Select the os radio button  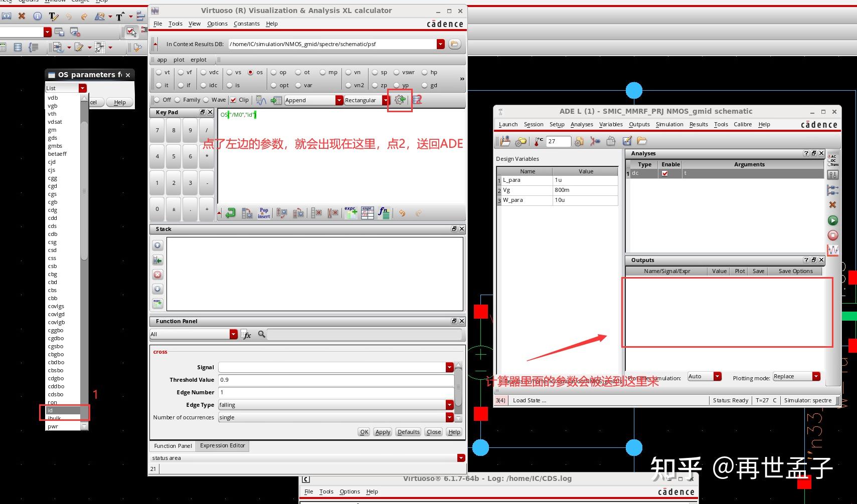coord(250,72)
